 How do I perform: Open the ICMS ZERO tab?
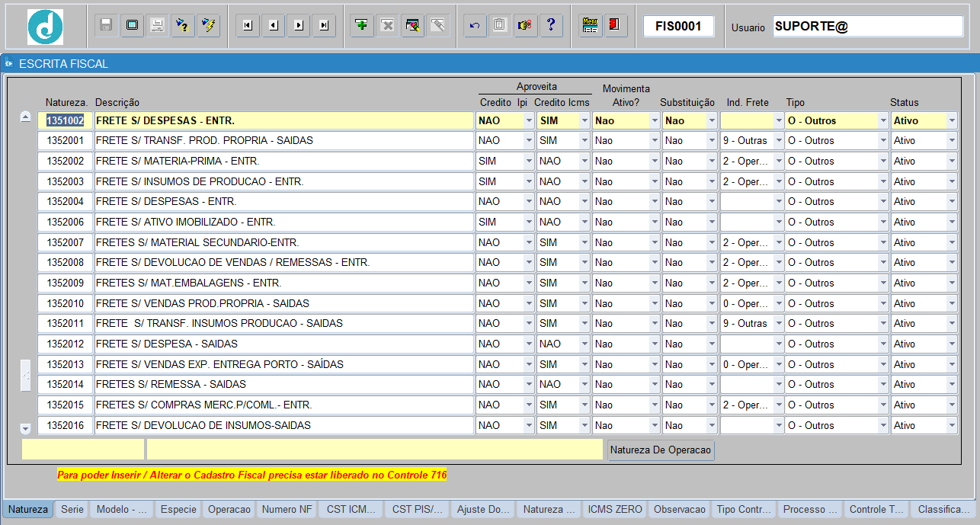coord(615,510)
